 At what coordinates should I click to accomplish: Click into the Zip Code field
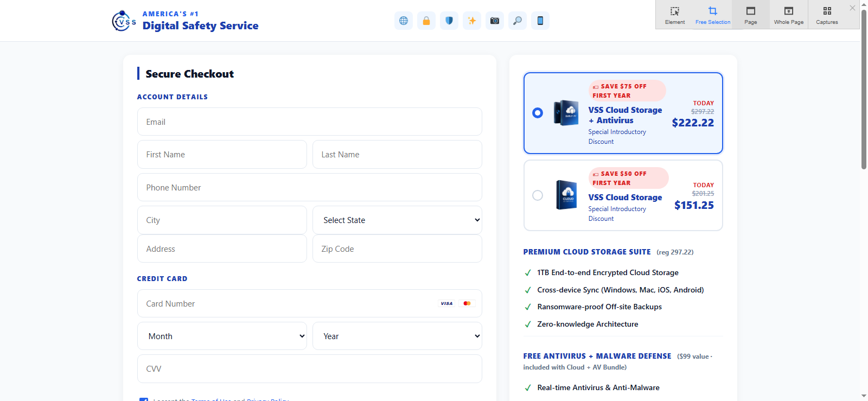click(397, 249)
